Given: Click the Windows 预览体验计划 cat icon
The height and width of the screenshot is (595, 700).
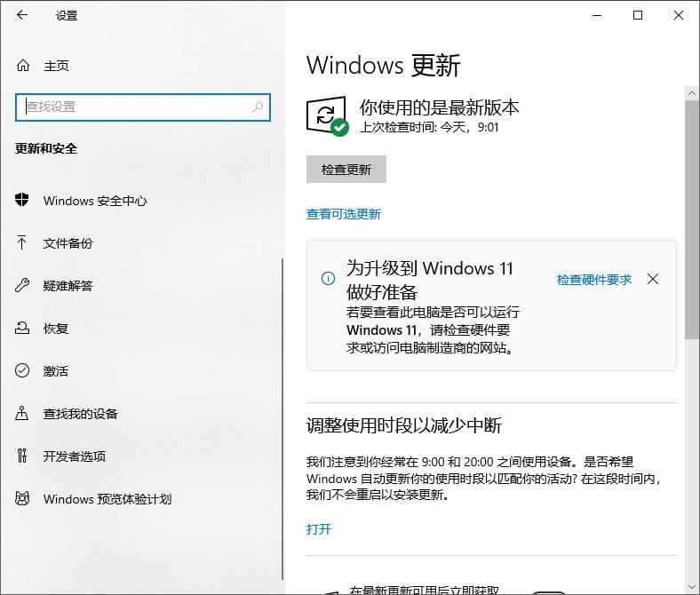Looking at the screenshot, I should [22, 498].
